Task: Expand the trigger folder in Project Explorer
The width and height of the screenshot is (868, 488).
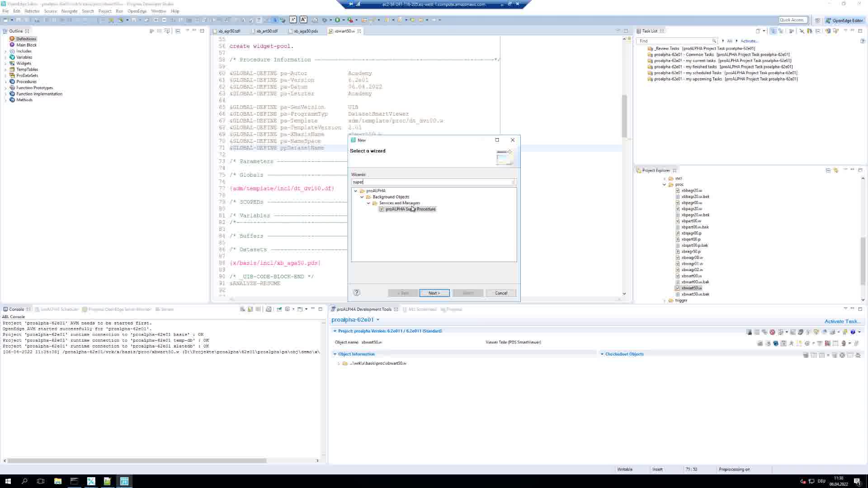Action: [665, 300]
